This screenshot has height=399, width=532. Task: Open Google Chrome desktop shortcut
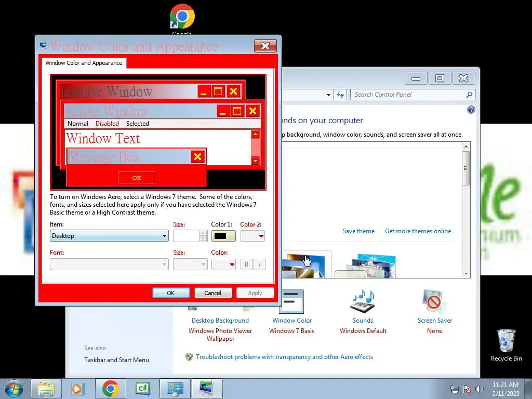pyautogui.click(x=182, y=16)
